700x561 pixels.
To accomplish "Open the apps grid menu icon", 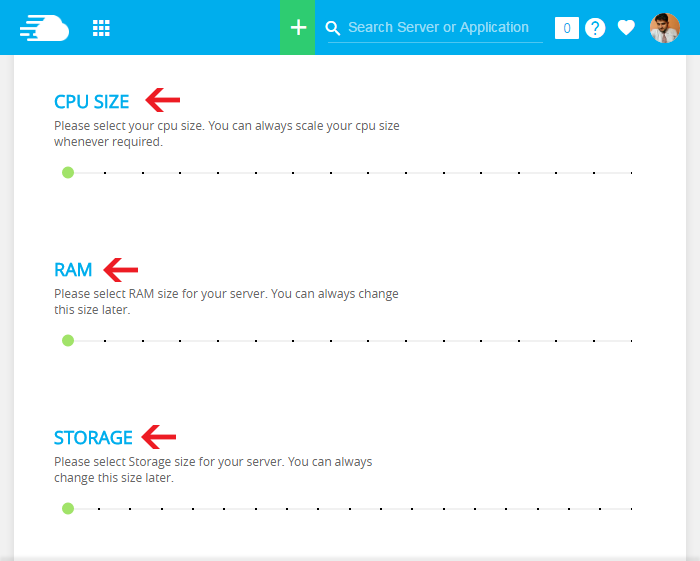I will pyautogui.click(x=101, y=28).
